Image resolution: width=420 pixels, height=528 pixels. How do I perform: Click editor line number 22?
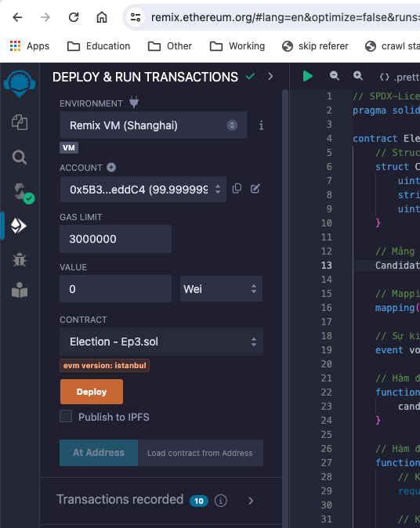pos(327,392)
